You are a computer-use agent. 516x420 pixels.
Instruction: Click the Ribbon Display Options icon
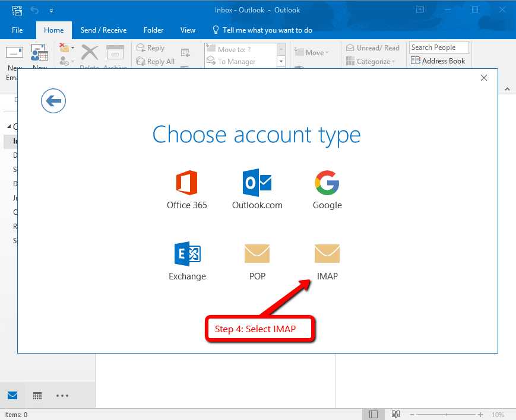coord(420,9)
